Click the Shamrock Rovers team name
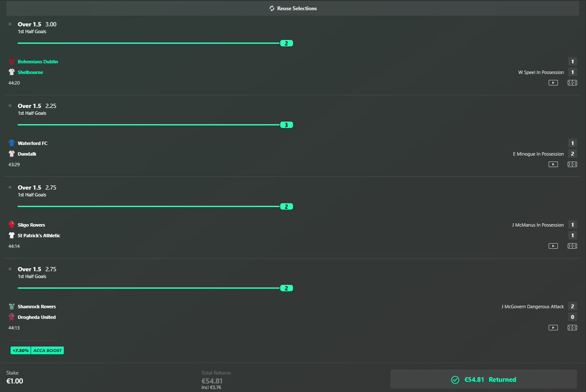The image size is (586, 392). pyautogui.click(x=37, y=307)
